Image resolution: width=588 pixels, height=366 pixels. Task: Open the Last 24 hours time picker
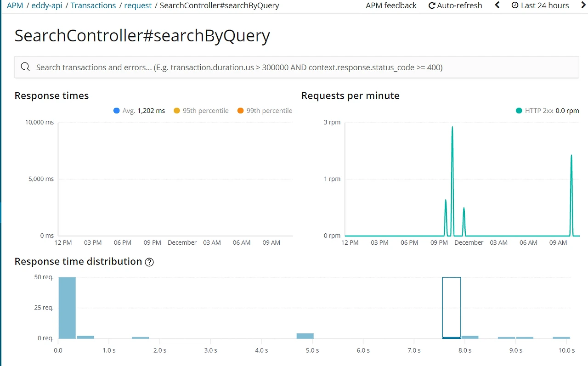click(x=540, y=6)
